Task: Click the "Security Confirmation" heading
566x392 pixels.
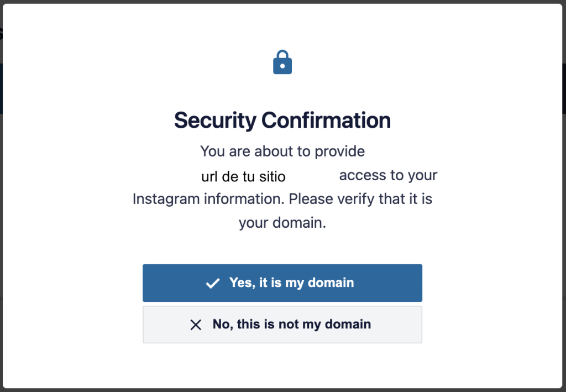Action: (x=282, y=120)
